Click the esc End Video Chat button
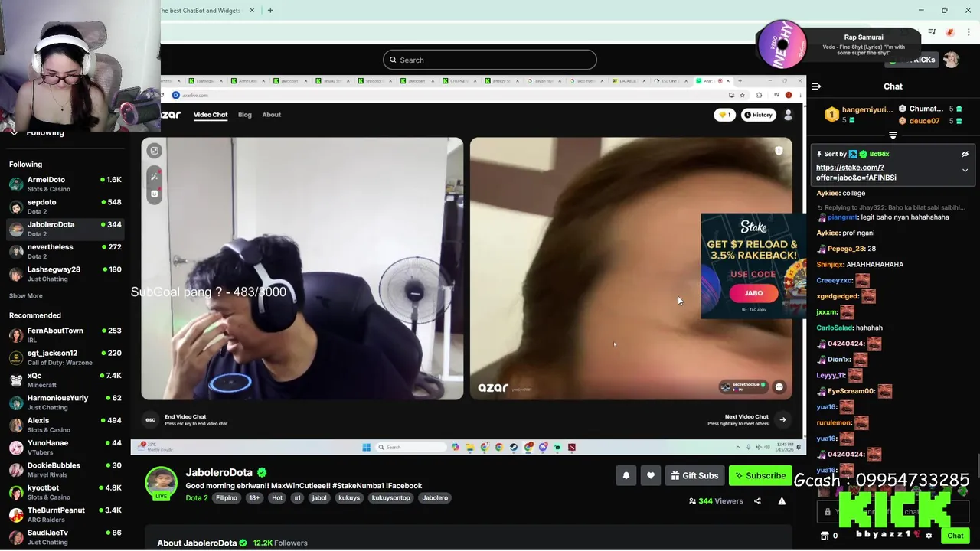 pos(150,419)
